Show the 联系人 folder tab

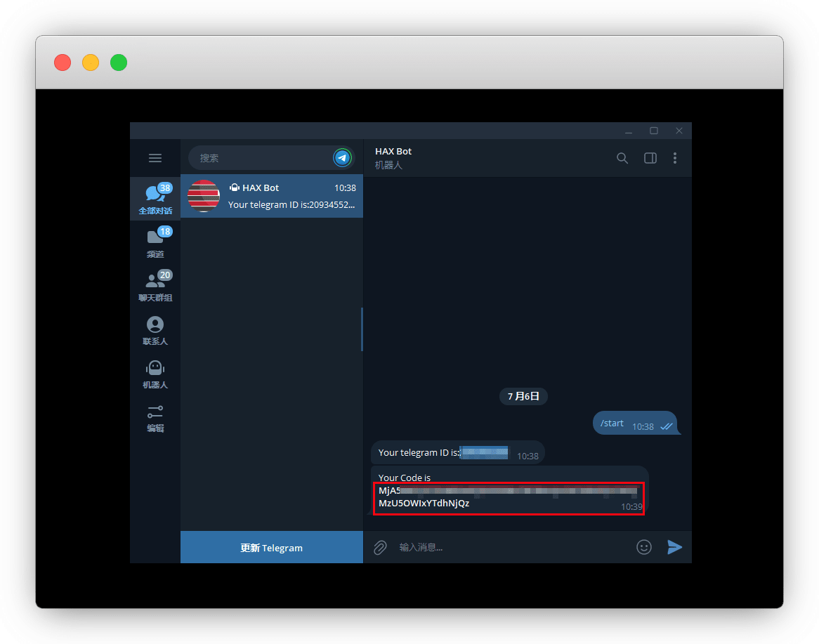[x=155, y=330]
